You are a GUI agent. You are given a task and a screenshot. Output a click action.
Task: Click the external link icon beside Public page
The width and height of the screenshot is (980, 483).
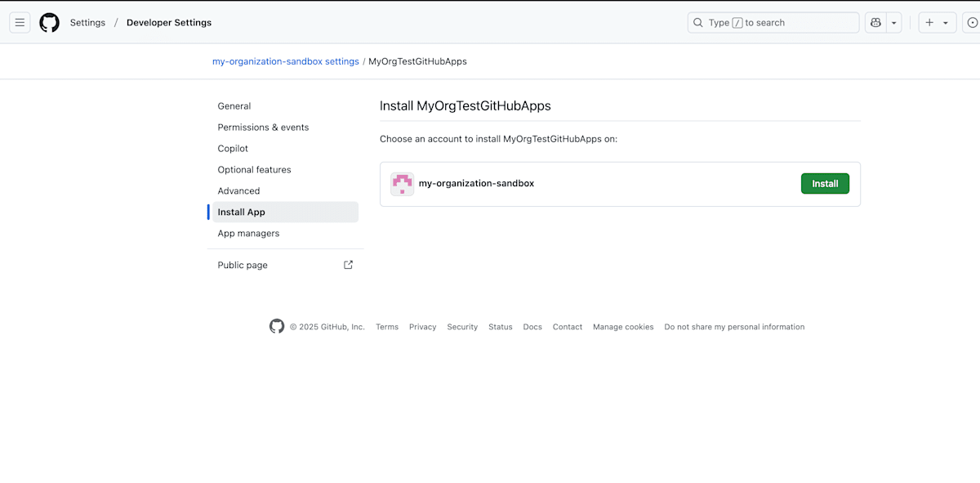(x=348, y=265)
